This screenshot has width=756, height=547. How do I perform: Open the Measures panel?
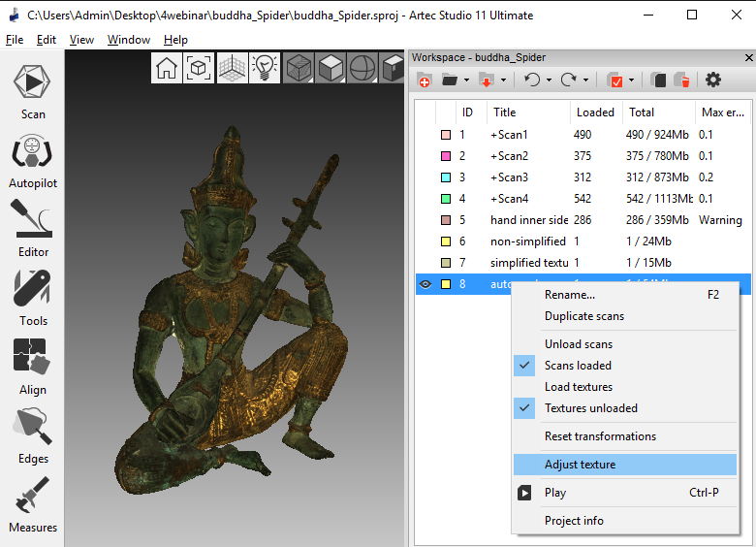(33, 505)
